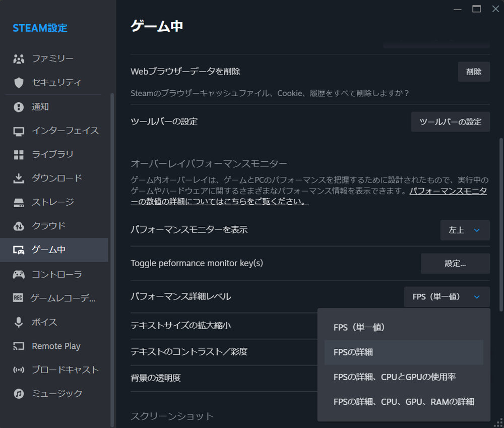
Task: Click the Family (ファミリー) sidebar icon
Action: [19, 59]
